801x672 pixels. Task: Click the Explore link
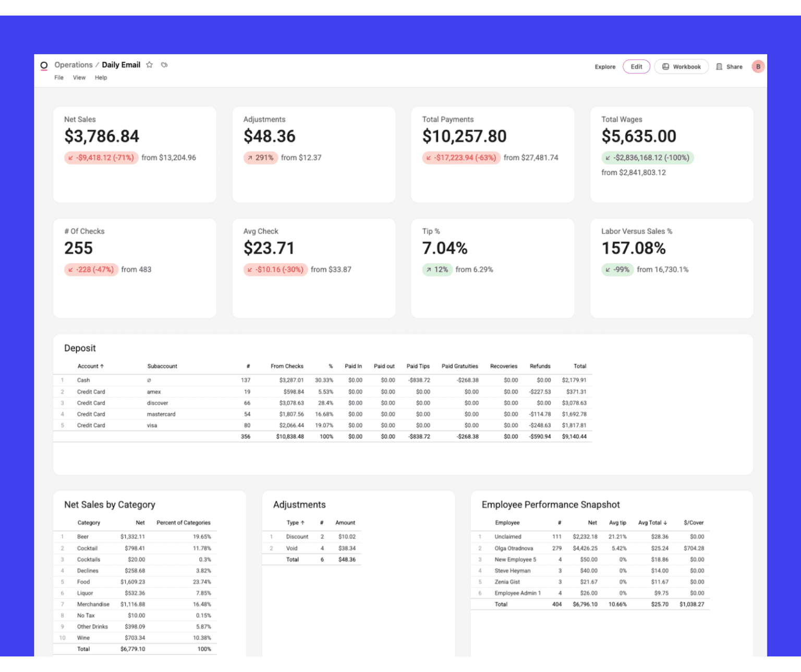(605, 67)
